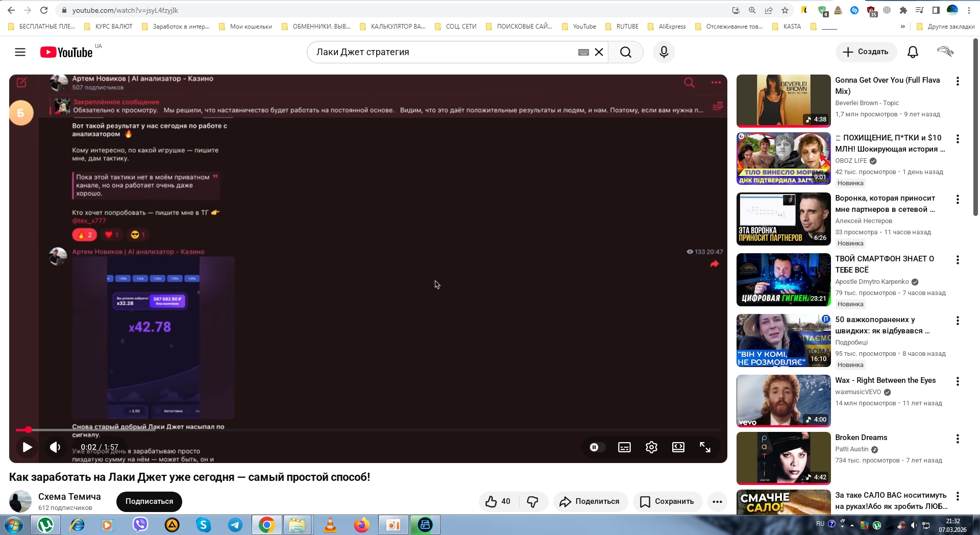Screen dimensions: 980x535
Task: Enter full screen mode
Action: click(705, 447)
